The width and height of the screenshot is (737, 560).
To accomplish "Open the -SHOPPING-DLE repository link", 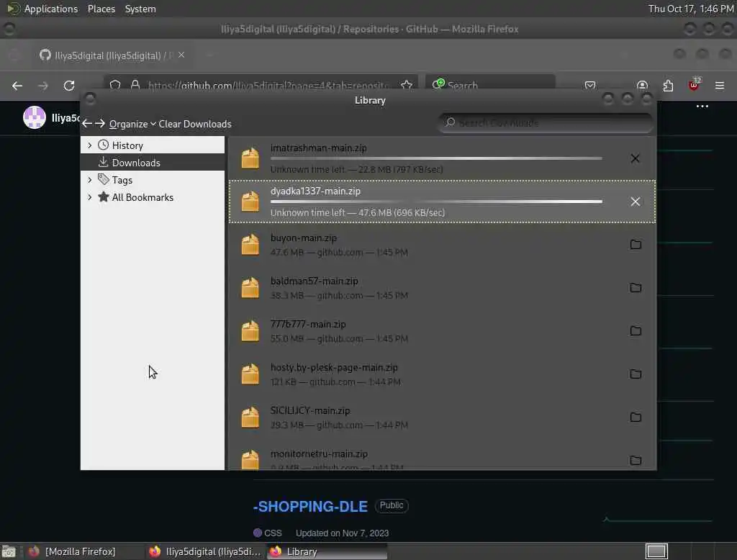I will 310,507.
